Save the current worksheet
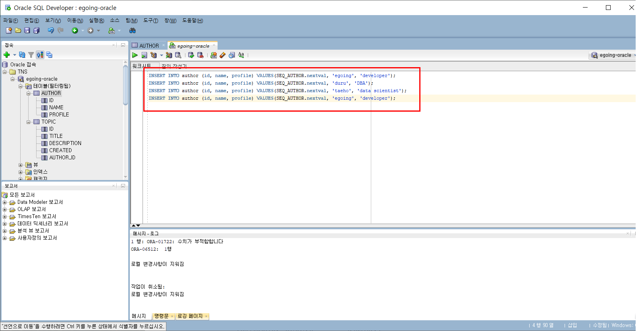 [27, 31]
